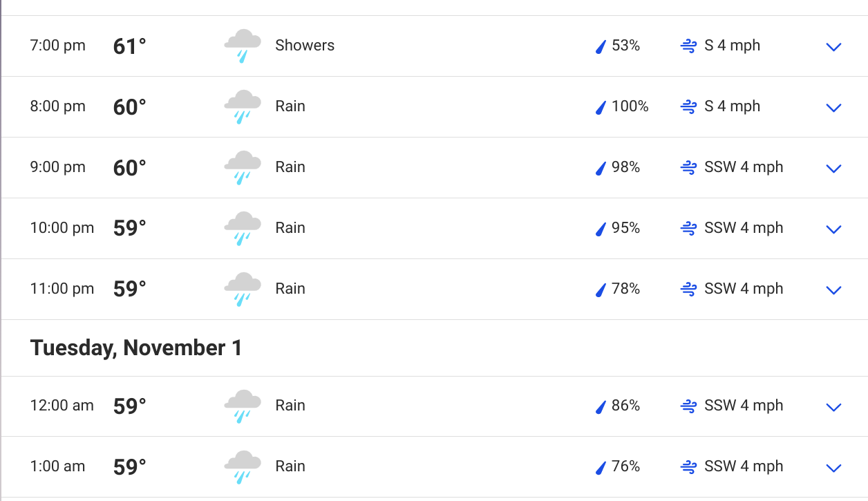Screen dimensions: 868x501
Task: Click the wind icon in the 11:00 pm row
Action: click(688, 290)
